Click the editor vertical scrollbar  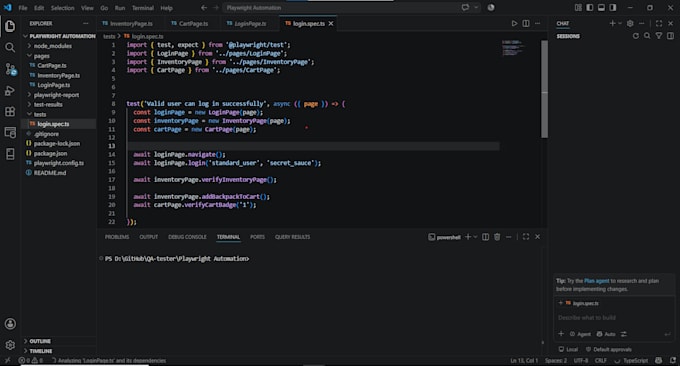544,89
